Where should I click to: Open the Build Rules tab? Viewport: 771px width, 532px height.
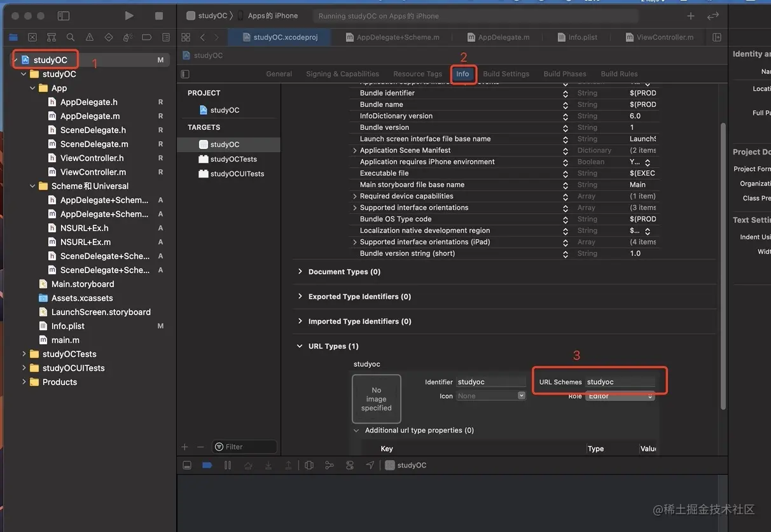pos(619,74)
